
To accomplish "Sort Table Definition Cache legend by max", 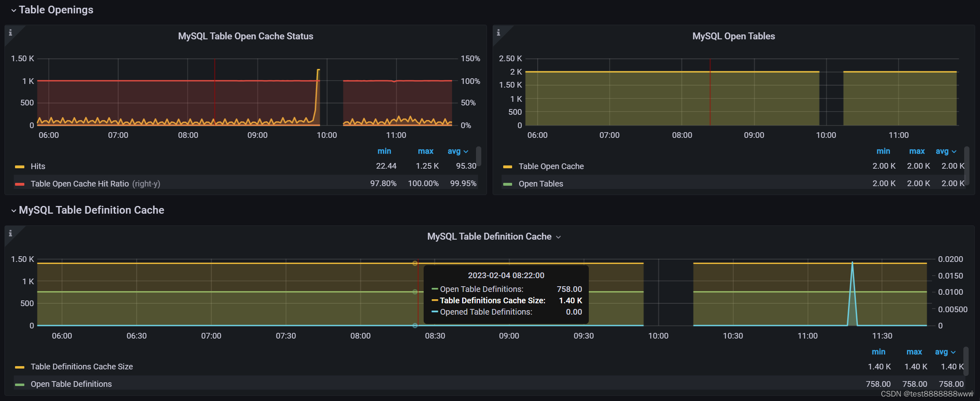I will [914, 352].
